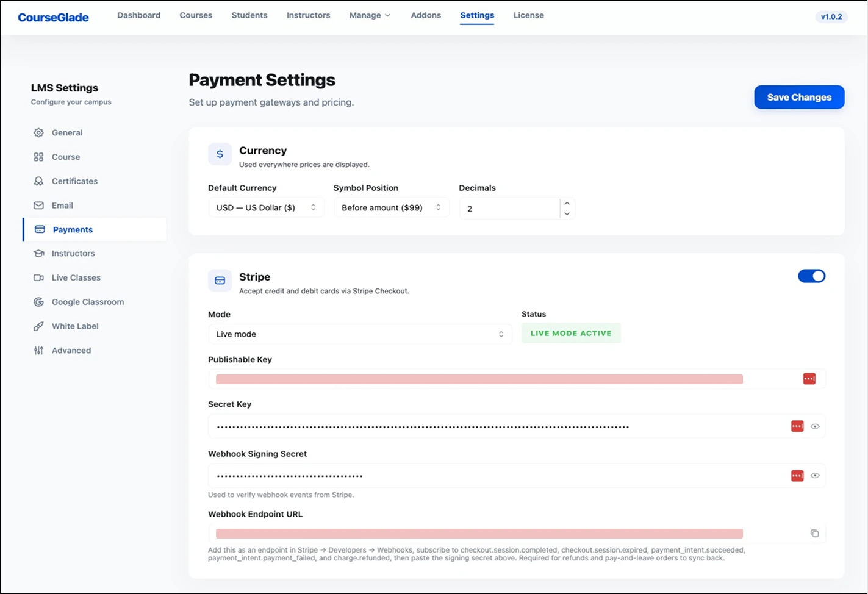
Task: Click the v1.0.2 version badge
Action: coord(831,16)
